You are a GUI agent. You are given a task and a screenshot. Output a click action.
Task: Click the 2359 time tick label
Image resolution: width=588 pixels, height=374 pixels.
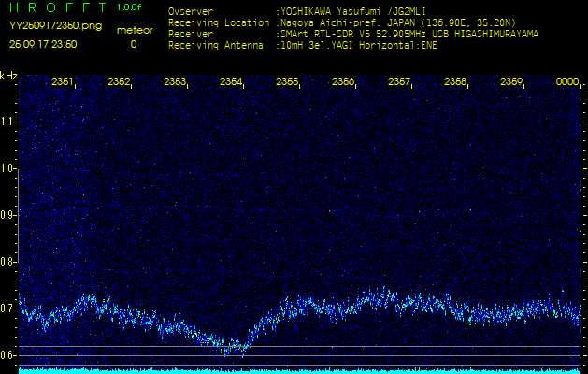click(x=511, y=82)
